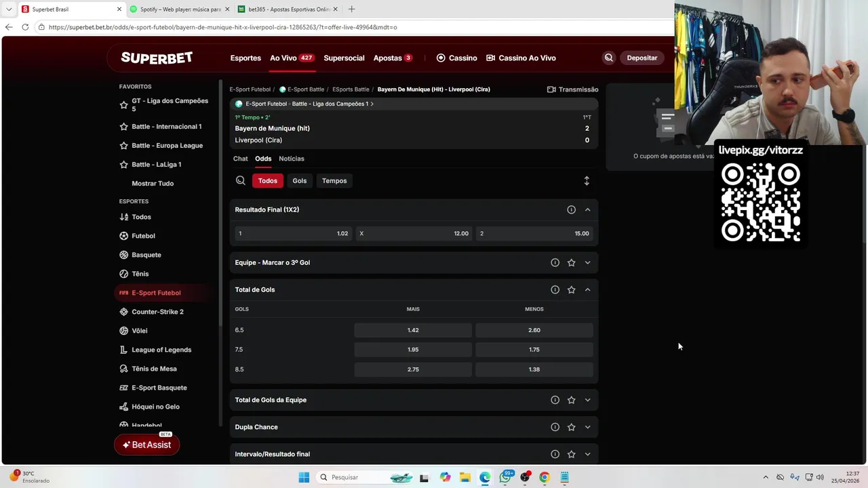Open Supersocial menu item
This screenshot has width=868, height=488.
pyautogui.click(x=344, y=58)
